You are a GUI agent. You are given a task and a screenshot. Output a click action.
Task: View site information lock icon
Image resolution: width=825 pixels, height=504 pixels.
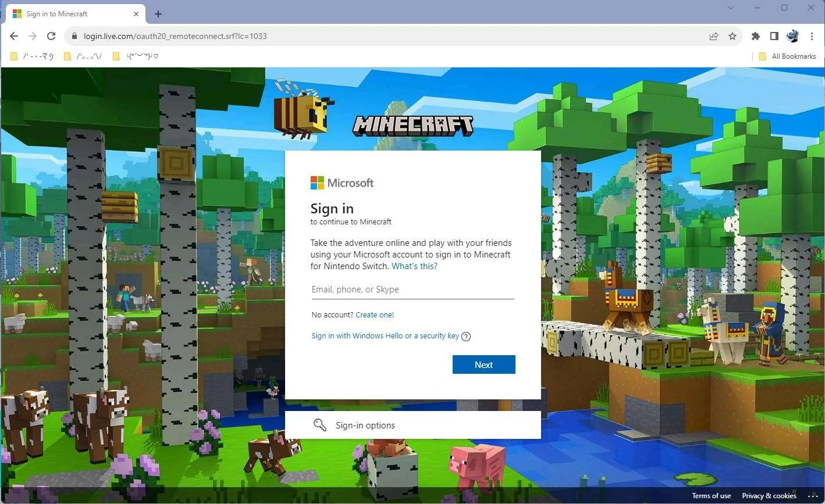click(x=74, y=36)
